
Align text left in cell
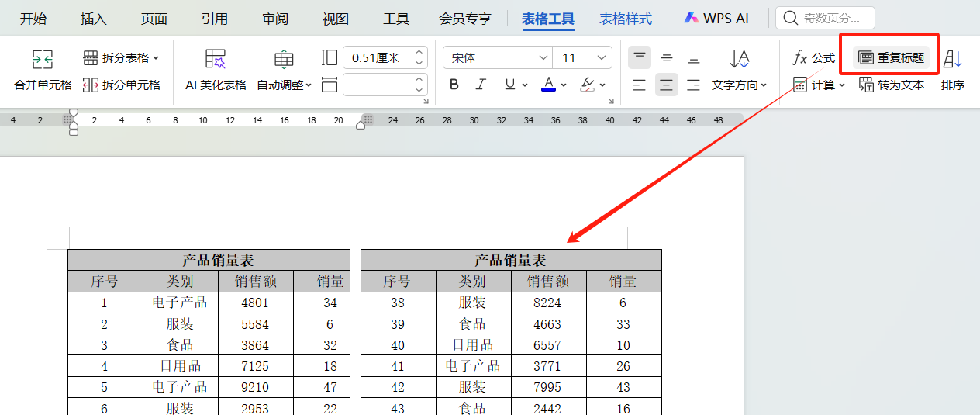click(639, 85)
